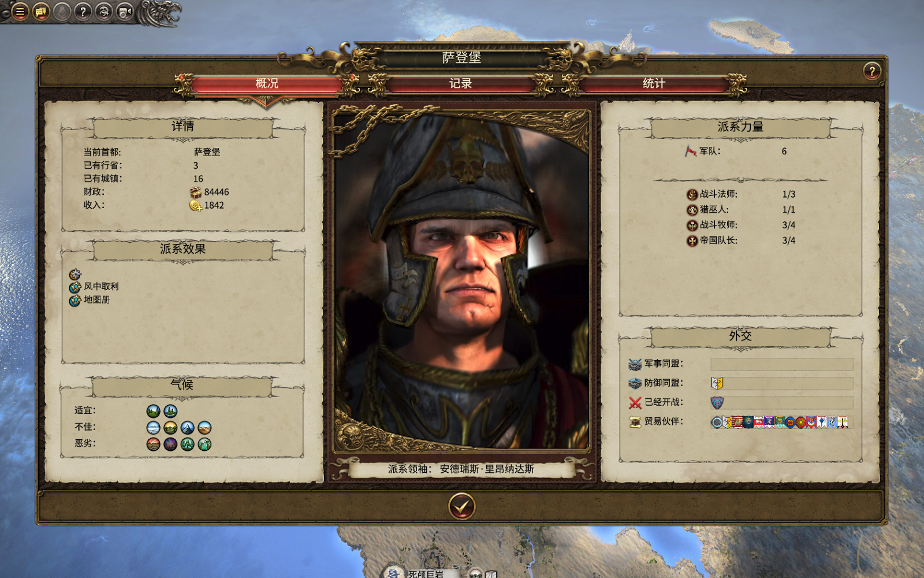The width and height of the screenshot is (924, 578).
Task: Click the enemy faction shield under 已经开战
Action: point(717,402)
